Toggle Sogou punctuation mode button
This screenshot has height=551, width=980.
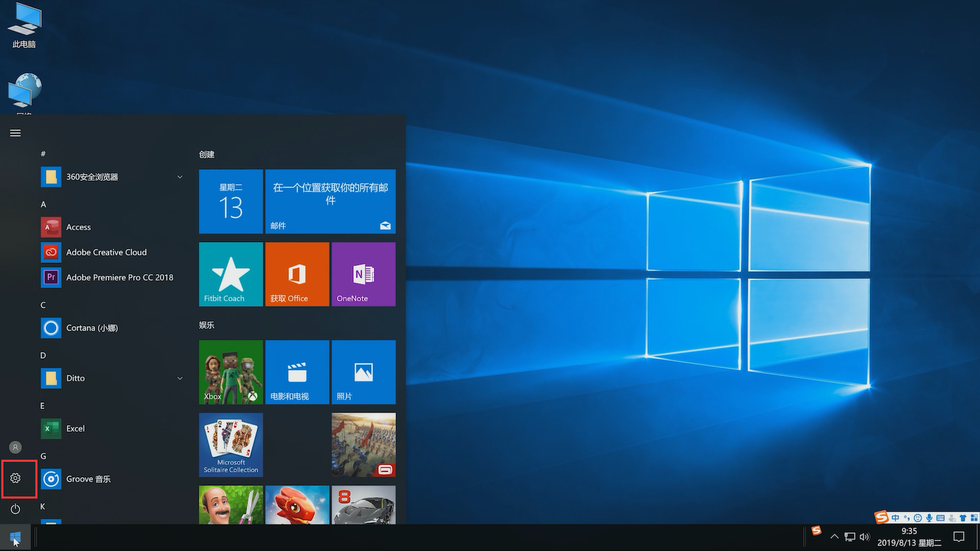click(x=907, y=518)
